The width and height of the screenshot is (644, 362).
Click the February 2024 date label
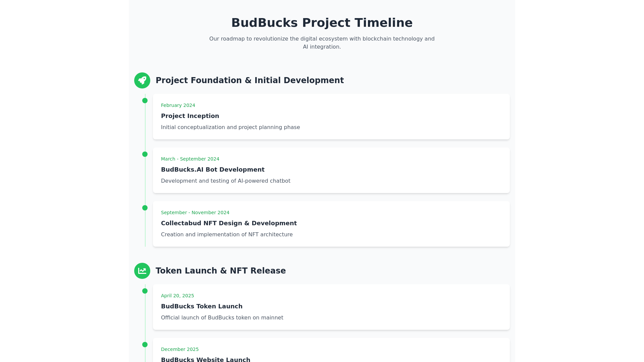178,105
